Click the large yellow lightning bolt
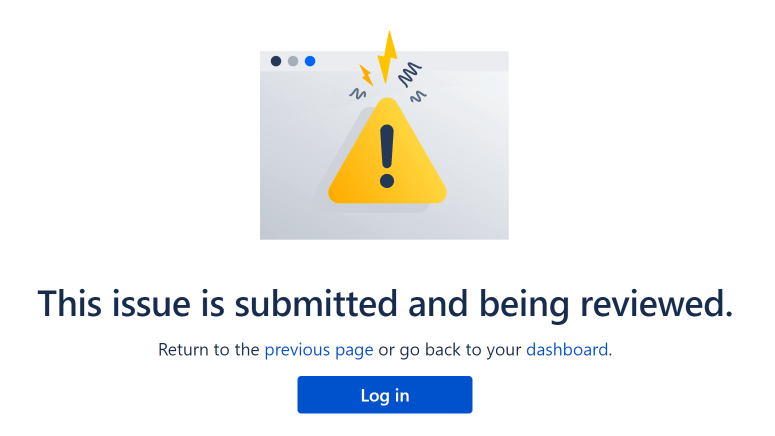Viewport: 775px width, 436px height. pyautogui.click(x=388, y=57)
